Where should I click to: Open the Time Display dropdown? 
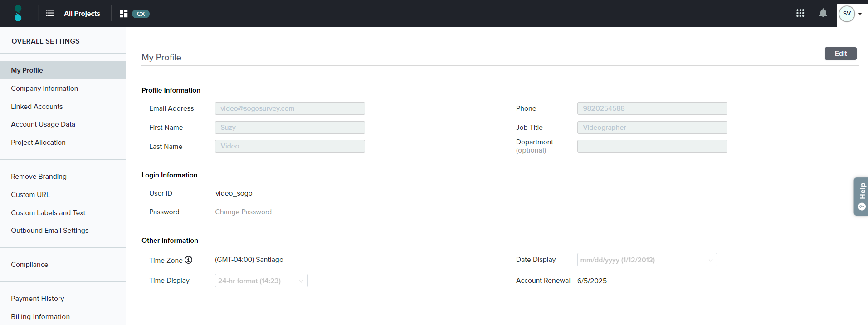[x=261, y=281]
